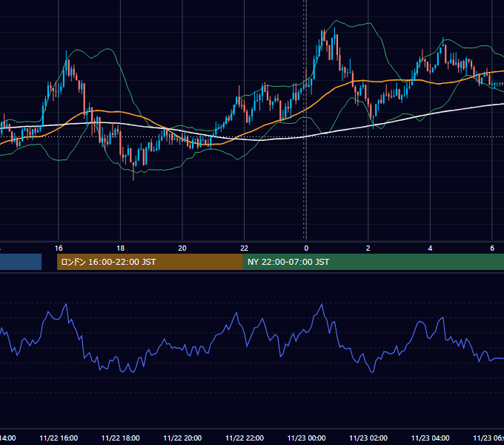This screenshot has height=445, width=504.
Task: Click the NY 22:00-07:00 JST session bar
Action: (373, 262)
